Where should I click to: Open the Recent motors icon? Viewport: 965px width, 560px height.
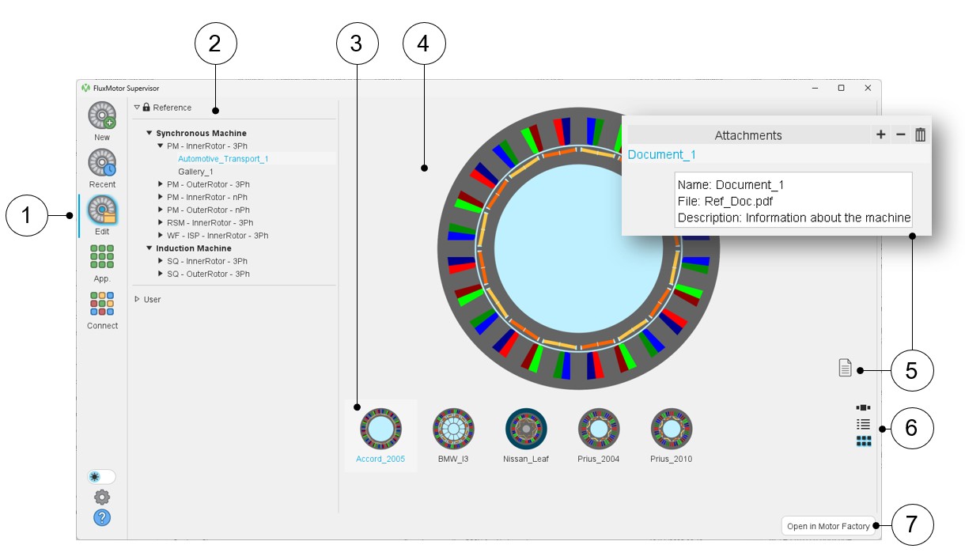point(102,164)
